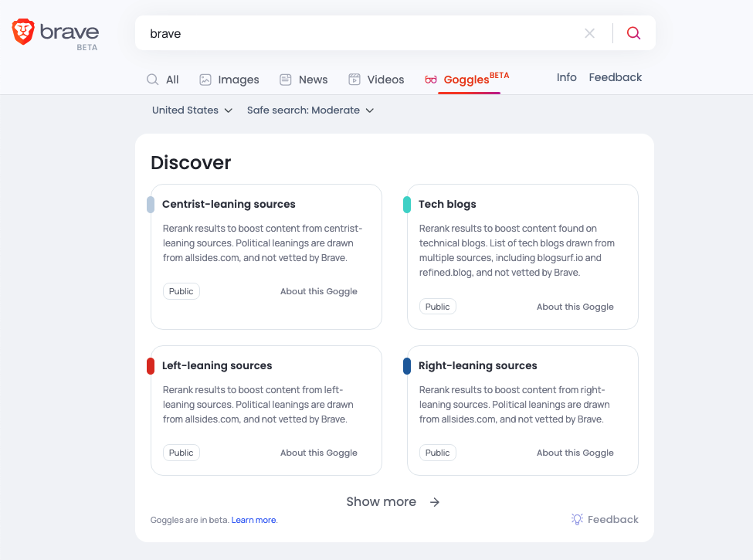Expand the Safe search: Moderate dropdown
The width and height of the screenshot is (753, 560).
310,110
